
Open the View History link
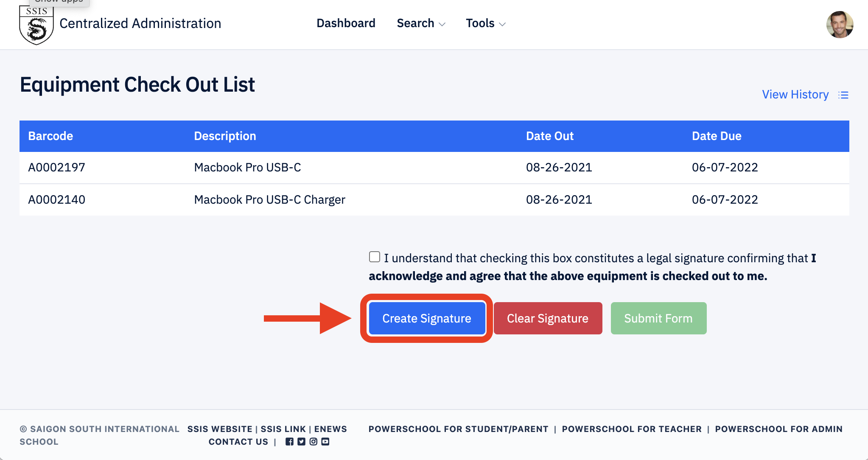tap(795, 94)
